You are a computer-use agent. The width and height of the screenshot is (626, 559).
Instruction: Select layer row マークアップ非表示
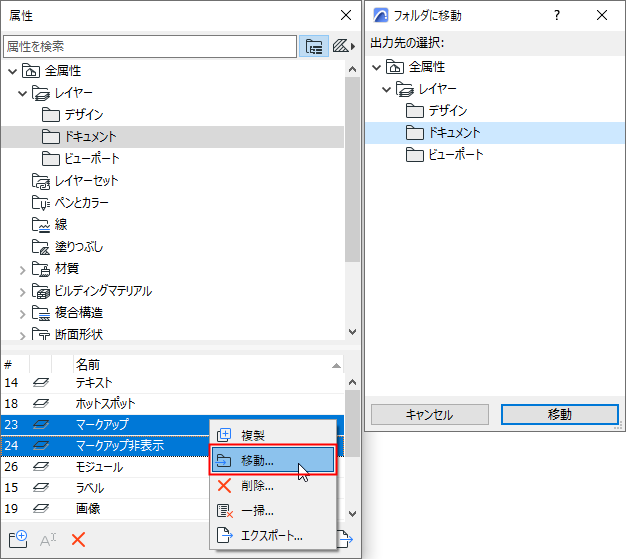[x=106, y=446]
